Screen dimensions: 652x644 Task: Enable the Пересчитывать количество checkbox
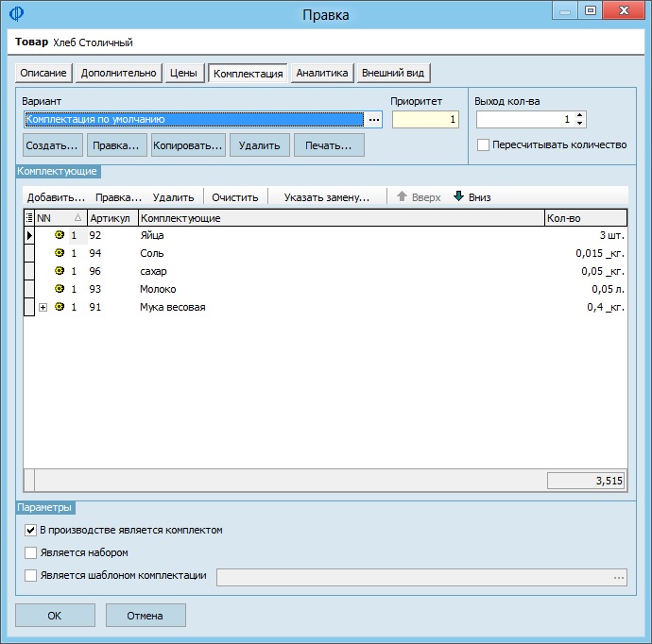tap(483, 145)
